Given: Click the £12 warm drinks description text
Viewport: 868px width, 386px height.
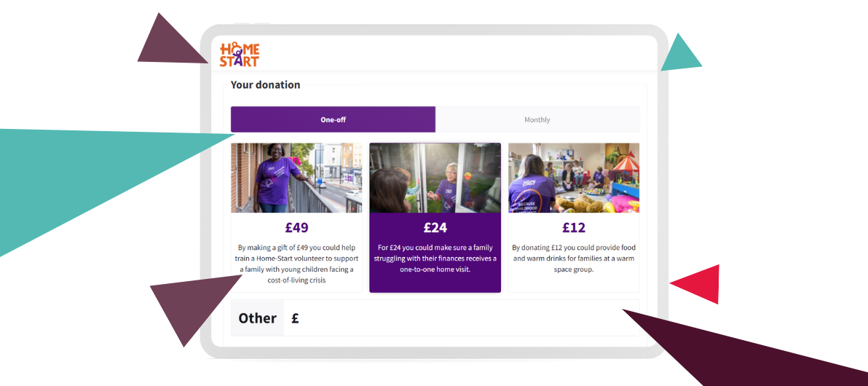Looking at the screenshot, I should pyautogui.click(x=574, y=258).
